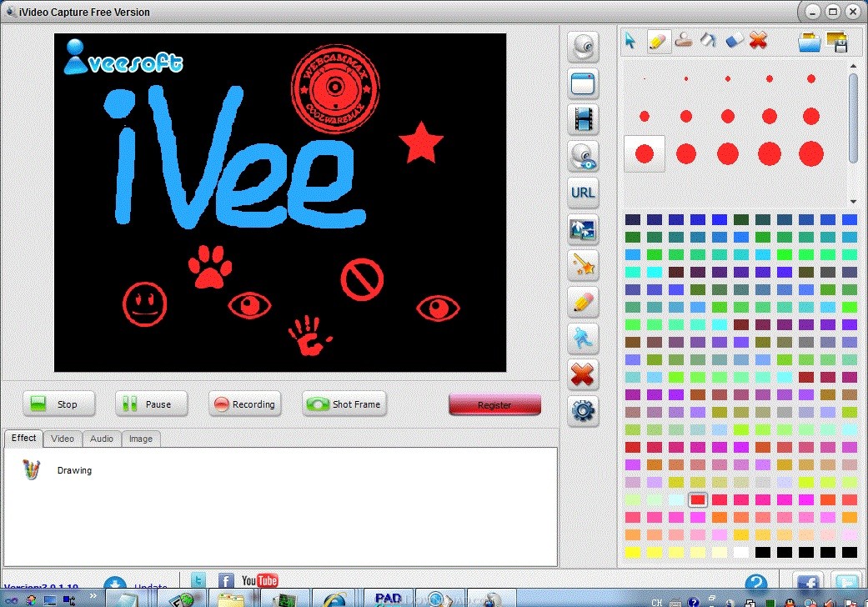This screenshot has height=607, width=868.
Task: Select the picture source icon in sidebar
Action: pyautogui.click(x=583, y=229)
